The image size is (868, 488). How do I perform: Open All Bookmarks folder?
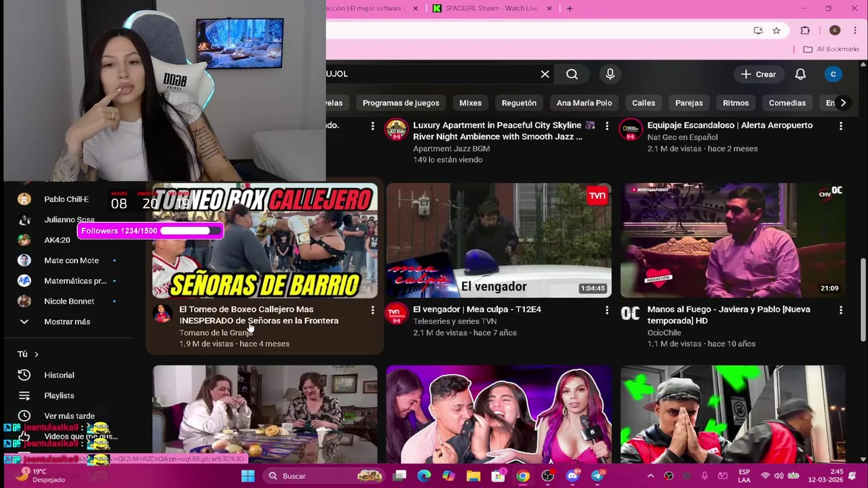(831, 49)
